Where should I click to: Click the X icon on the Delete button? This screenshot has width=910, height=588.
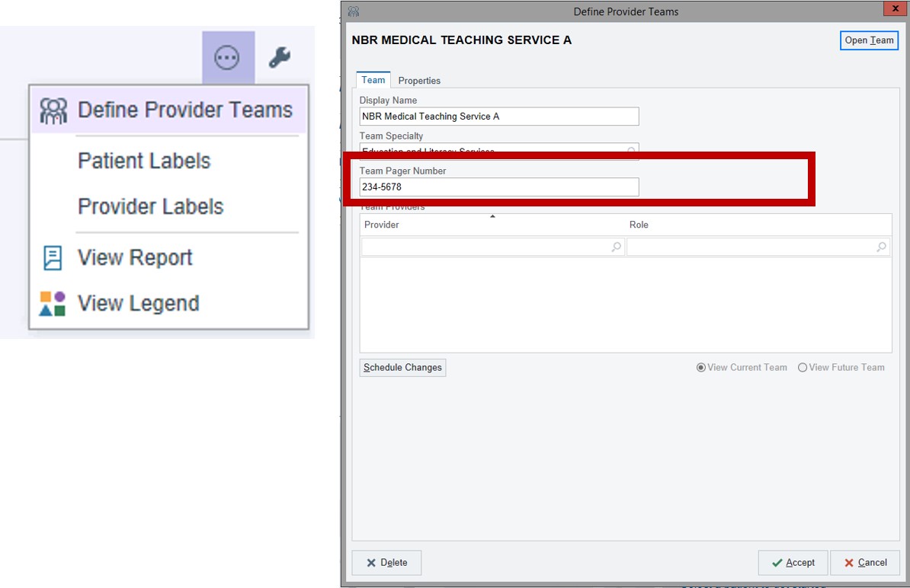pos(370,562)
